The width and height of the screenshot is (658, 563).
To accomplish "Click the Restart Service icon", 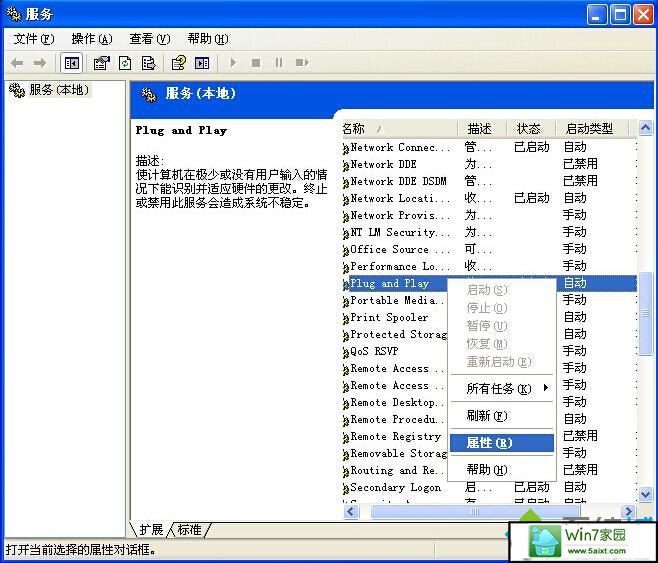I will point(302,63).
